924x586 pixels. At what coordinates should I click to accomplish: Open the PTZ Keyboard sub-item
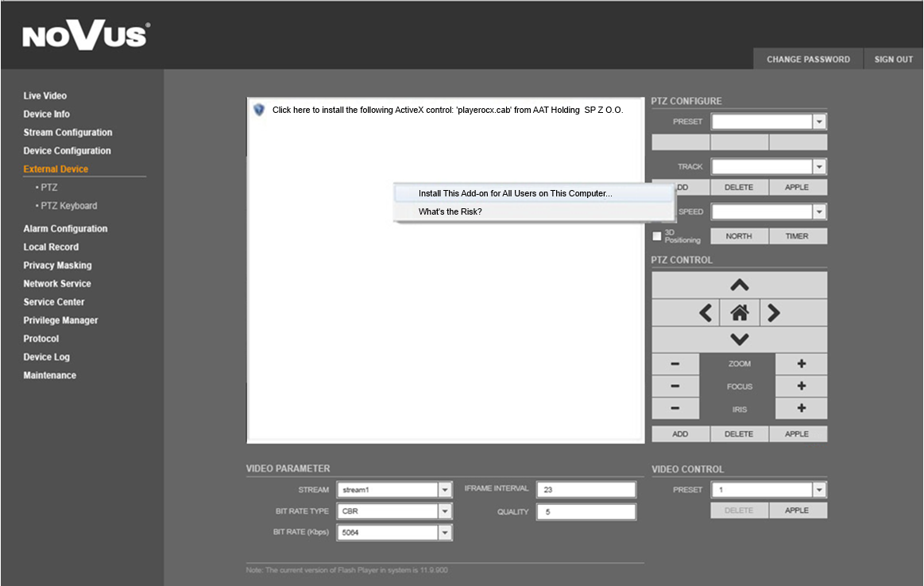point(68,206)
